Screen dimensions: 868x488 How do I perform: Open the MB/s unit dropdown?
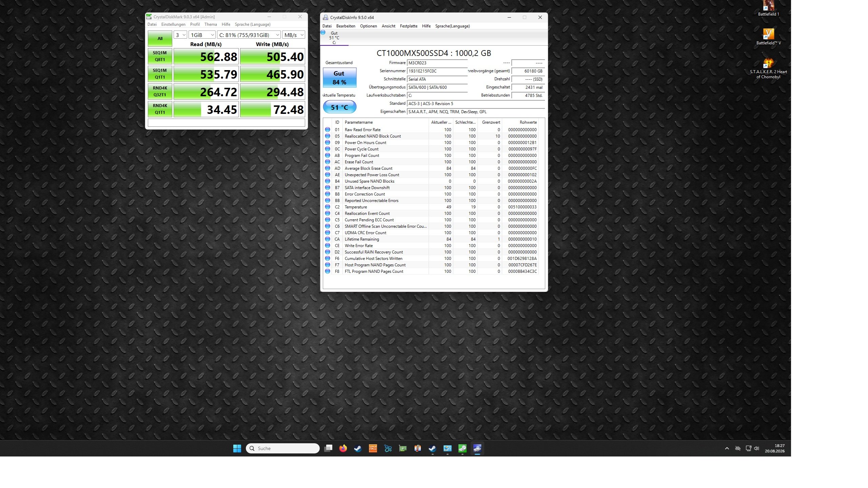click(x=294, y=35)
